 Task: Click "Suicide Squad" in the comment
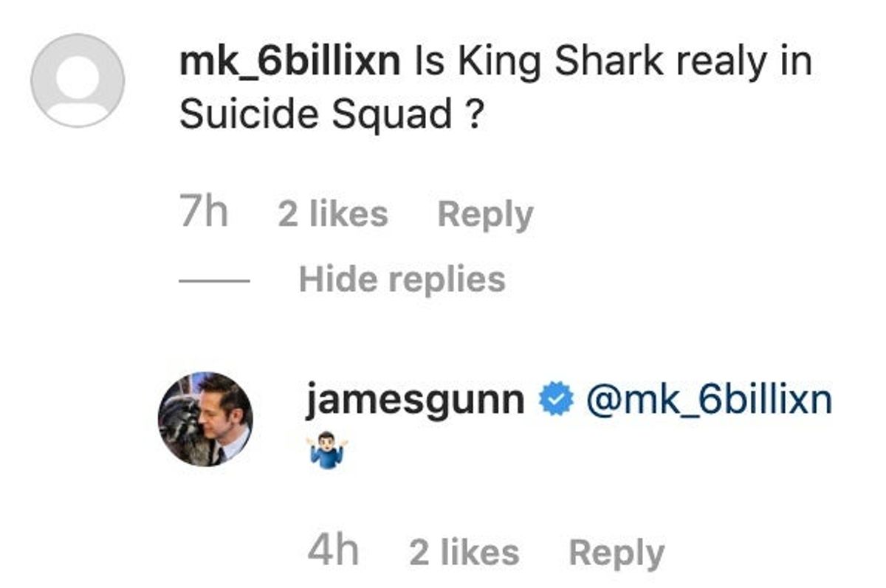[315, 114]
